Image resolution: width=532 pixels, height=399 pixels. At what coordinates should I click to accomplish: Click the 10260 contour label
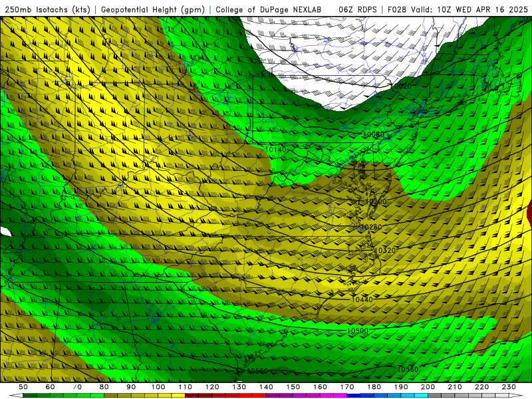point(371,227)
